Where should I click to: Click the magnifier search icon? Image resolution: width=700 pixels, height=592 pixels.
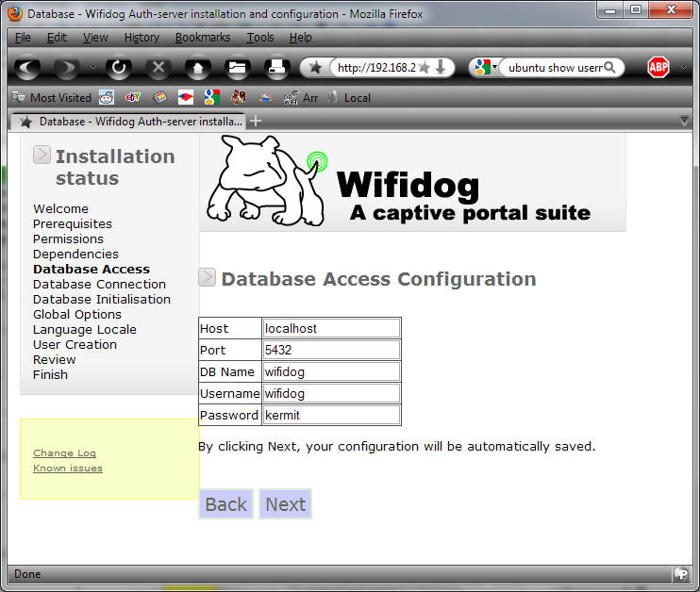pos(609,67)
